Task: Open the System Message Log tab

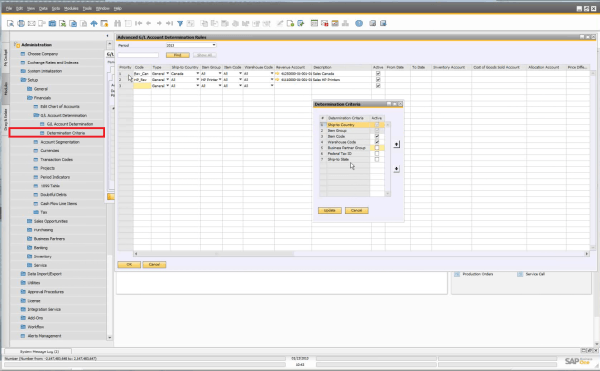Action: click(x=39, y=351)
